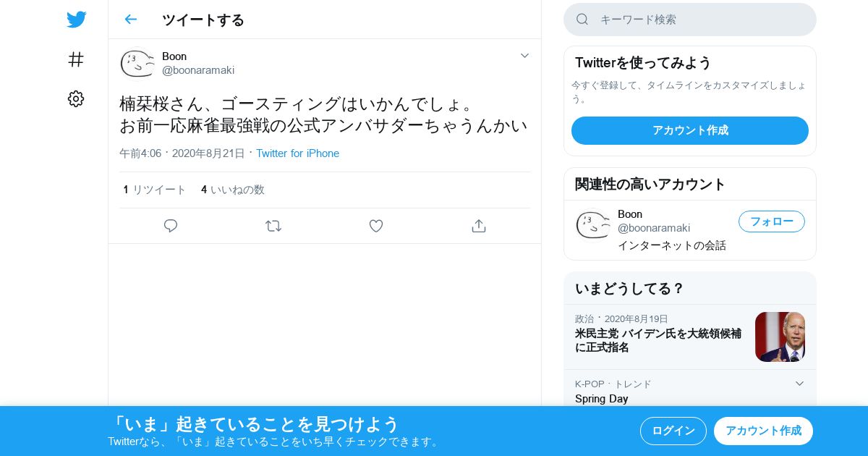Retweet using the retweet arrows icon
This screenshot has height=456, width=868.
tap(273, 226)
